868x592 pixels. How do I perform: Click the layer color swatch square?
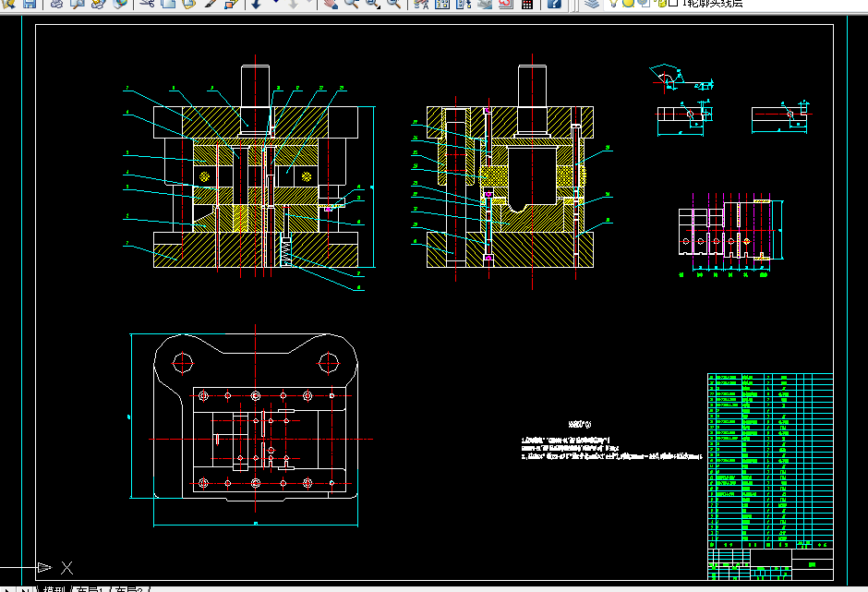[673, 4]
